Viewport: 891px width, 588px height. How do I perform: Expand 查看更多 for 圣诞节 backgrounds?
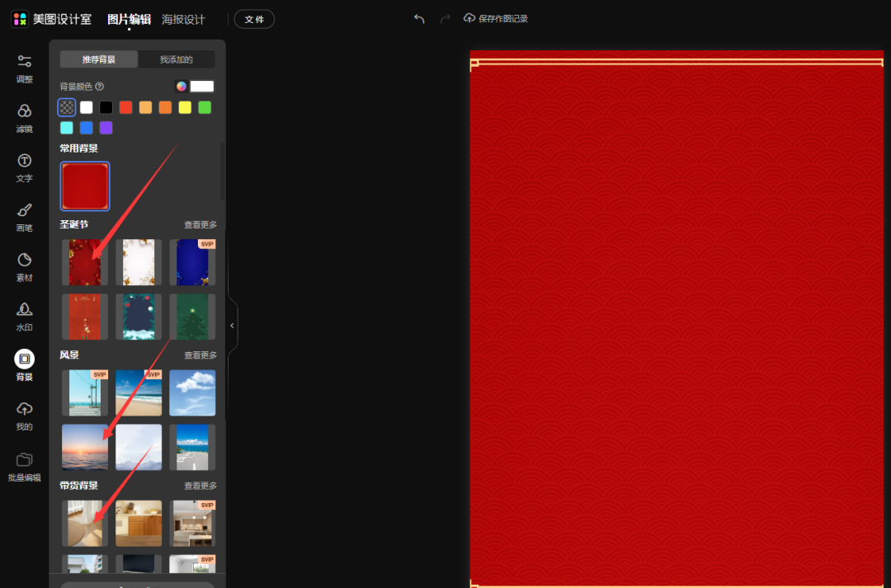tap(200, 224)
